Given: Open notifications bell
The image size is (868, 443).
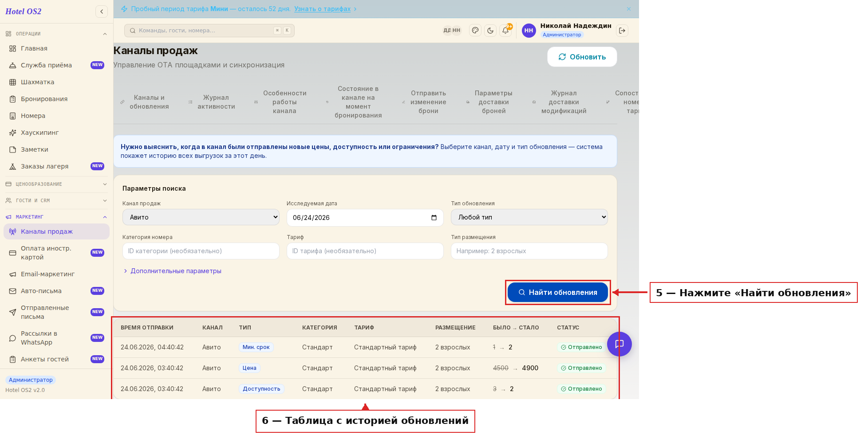Looking at the screenshot, I should coord(505,31).
